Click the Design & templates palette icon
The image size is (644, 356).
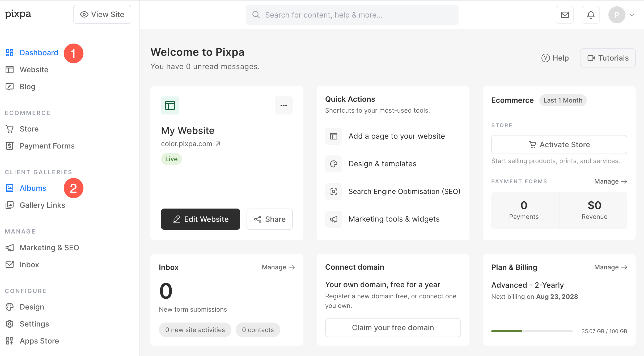pyautogui.click(x=334, y=164)
